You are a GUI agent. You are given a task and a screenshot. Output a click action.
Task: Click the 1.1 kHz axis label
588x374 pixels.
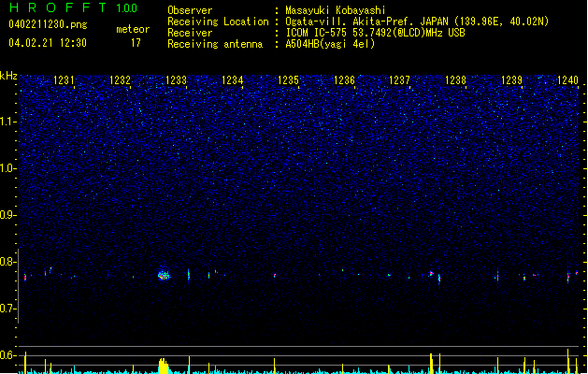(8, 122)
